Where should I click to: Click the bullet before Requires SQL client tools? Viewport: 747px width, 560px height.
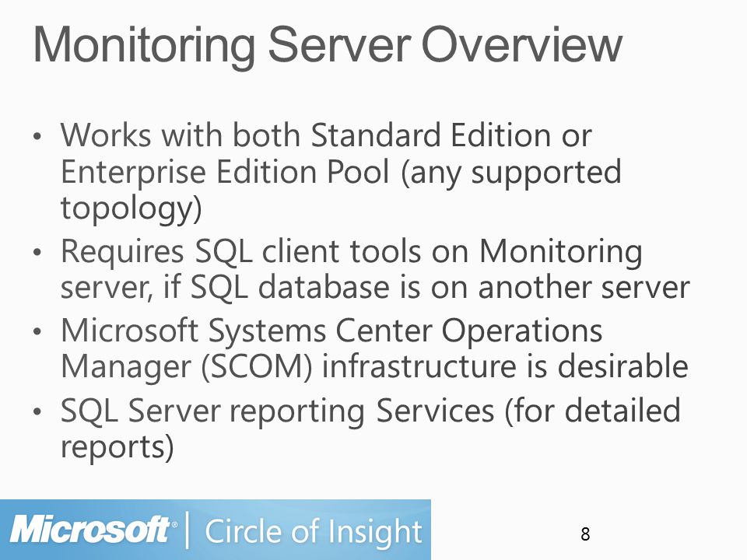(x=37, y=252)
